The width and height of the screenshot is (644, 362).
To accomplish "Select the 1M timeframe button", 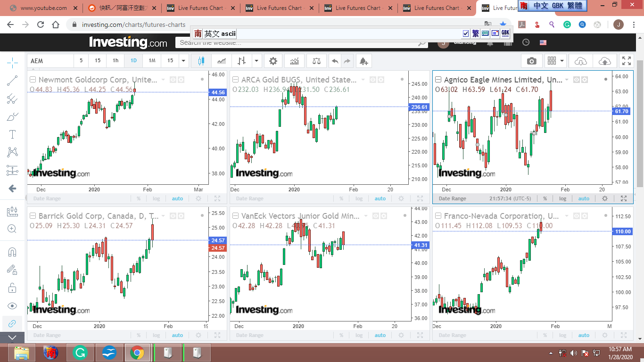I will pos(152,61).
